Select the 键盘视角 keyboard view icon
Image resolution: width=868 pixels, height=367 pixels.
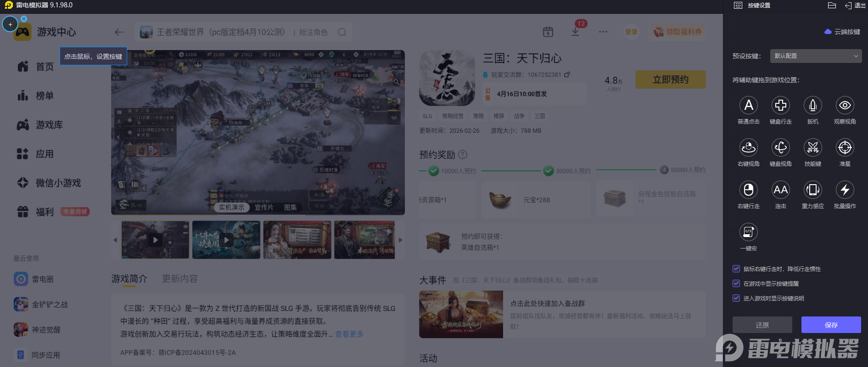tap(781, 147)
